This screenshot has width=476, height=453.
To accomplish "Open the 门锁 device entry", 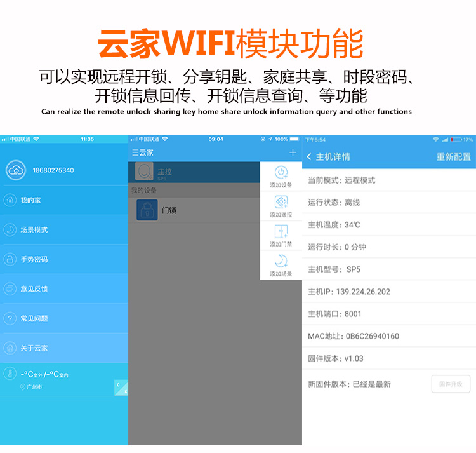I will coord(194,210).
